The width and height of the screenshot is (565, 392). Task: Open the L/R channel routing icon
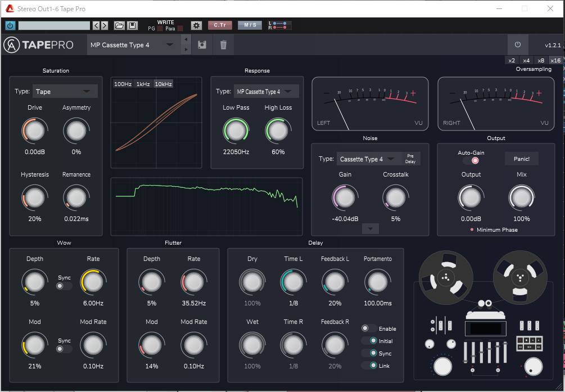pos(279,25)
